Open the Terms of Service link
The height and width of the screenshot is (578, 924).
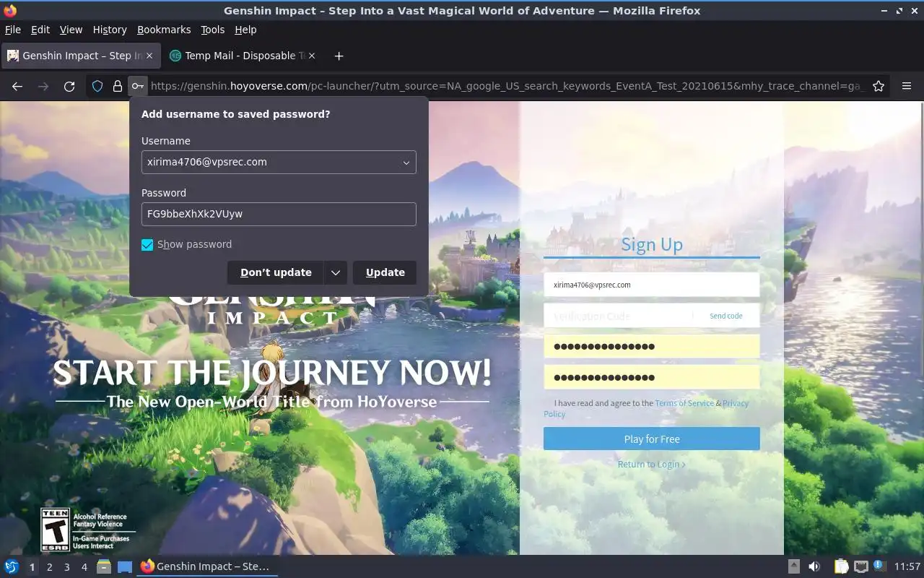pyautogui.click(x=684, y=403)
